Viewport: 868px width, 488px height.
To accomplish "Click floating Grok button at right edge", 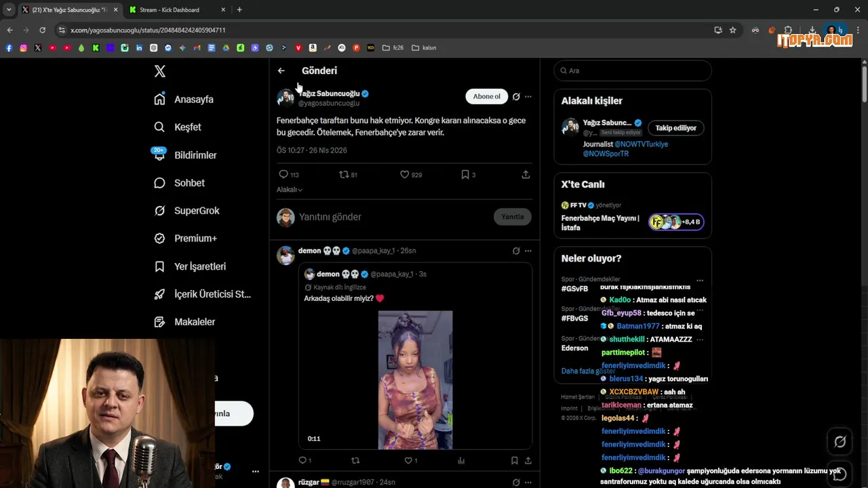I will pos(840,442).
